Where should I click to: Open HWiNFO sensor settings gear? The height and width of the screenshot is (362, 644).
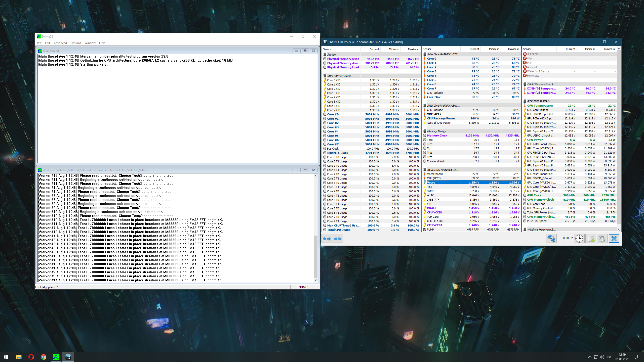click(602, 238)
